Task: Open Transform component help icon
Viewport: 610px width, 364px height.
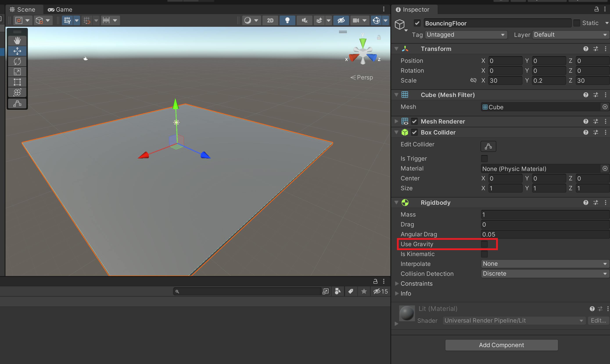Action: tap(586, 49)
